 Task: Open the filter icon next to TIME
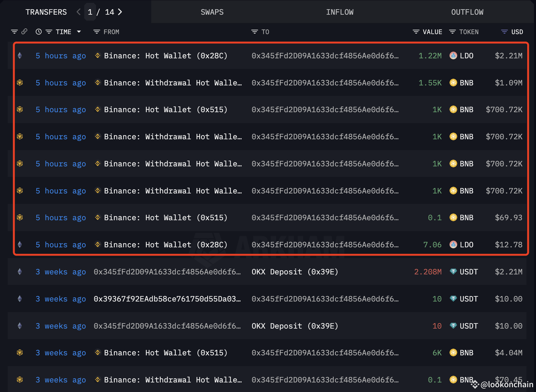[49, 32]
